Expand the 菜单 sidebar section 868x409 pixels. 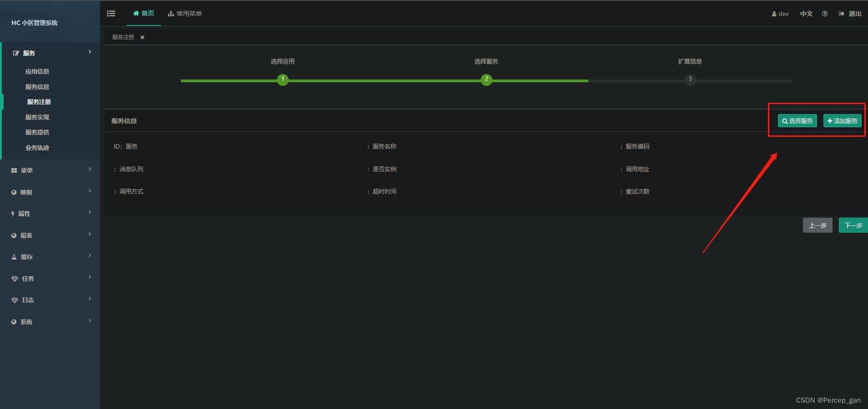pyautogui.click(x=50, y=170)
